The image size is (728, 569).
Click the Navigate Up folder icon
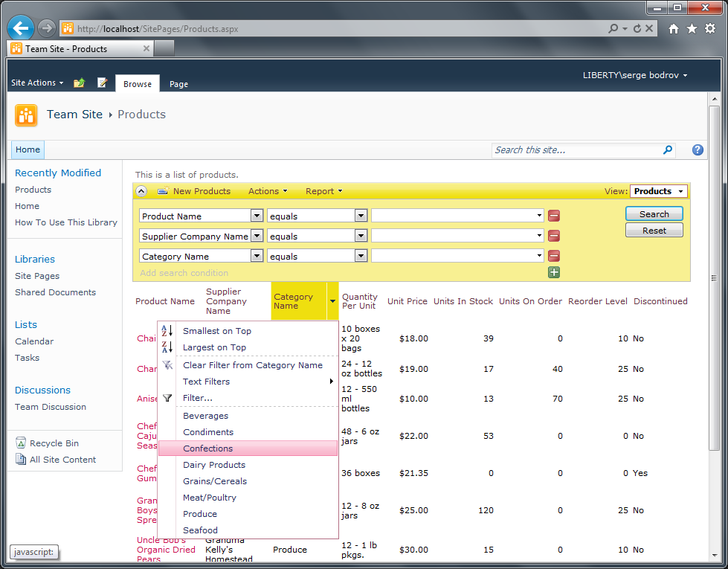80,83
